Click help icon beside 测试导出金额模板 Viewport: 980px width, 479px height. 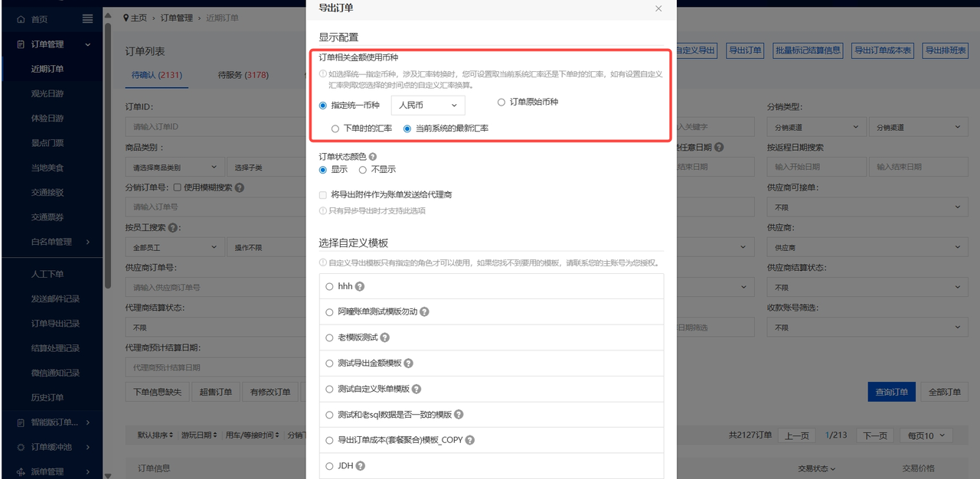coord(408,363)
